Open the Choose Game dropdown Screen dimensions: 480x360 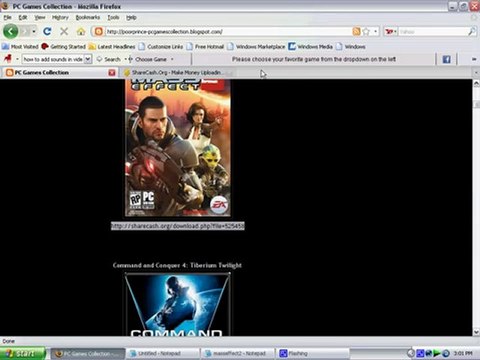(152, 59)
